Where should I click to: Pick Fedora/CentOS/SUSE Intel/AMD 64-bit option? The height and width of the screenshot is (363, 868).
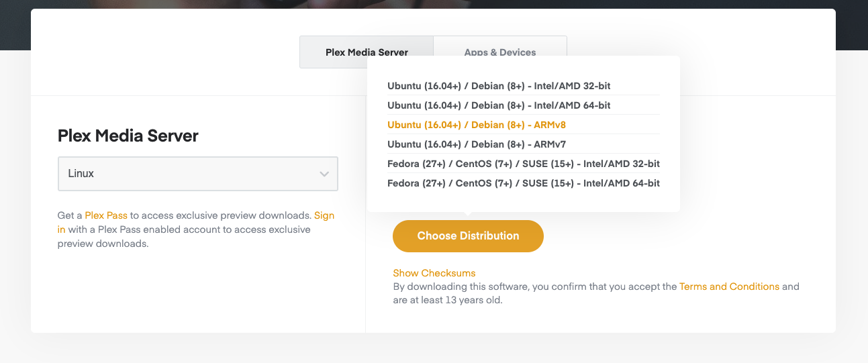click(x=523, y=183)
